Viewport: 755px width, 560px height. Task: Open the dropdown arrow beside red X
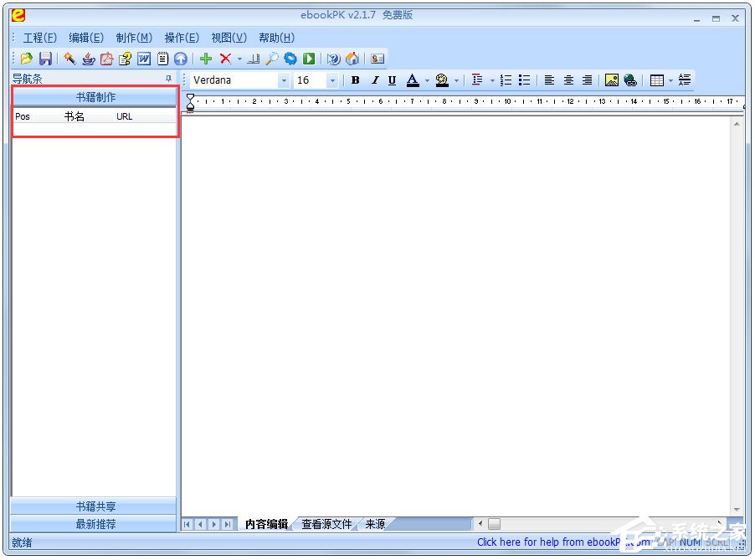click(x=239, y=59)
